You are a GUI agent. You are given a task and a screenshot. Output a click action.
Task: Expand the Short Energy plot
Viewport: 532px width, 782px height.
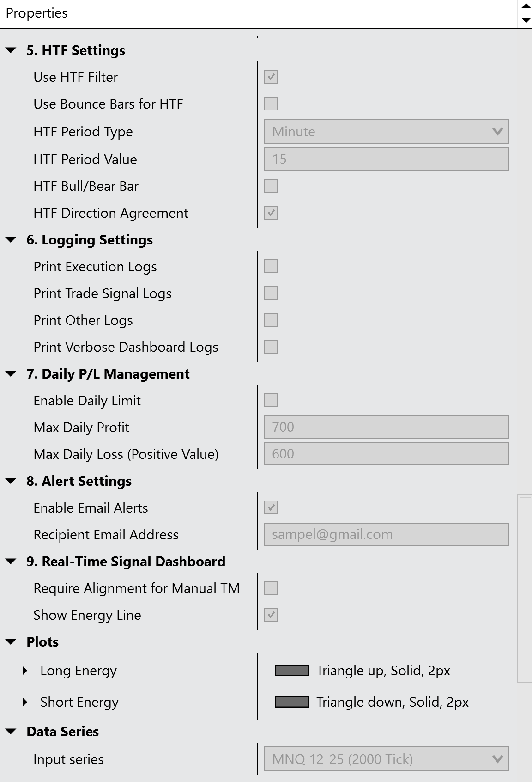pyautogui.click(x=25, y=702)
